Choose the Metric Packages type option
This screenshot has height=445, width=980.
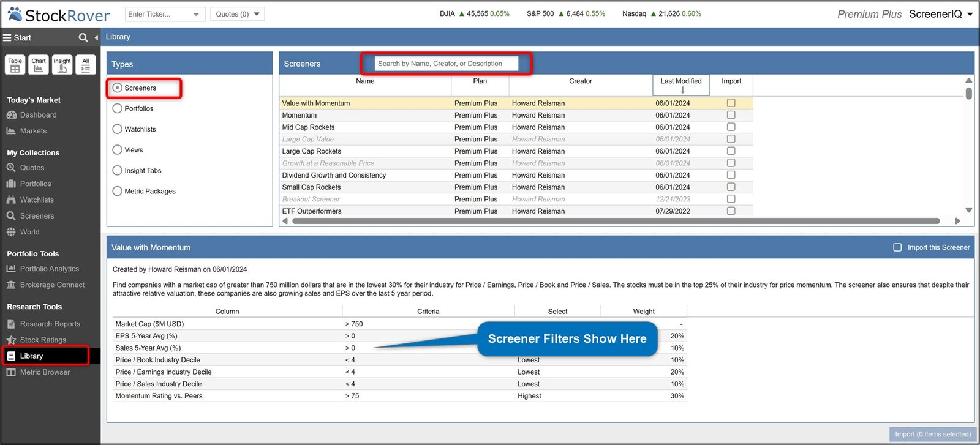(118, 191)
